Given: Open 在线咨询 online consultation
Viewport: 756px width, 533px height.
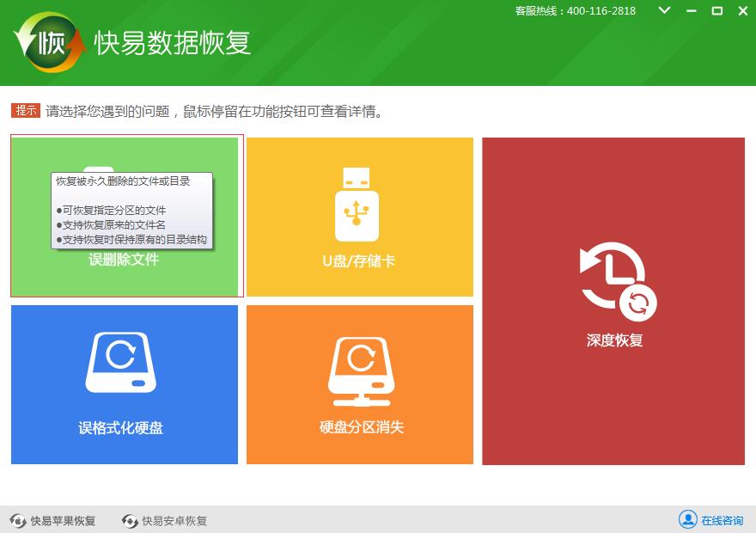Looking at the screenshot, I should [x=710, y=520].
